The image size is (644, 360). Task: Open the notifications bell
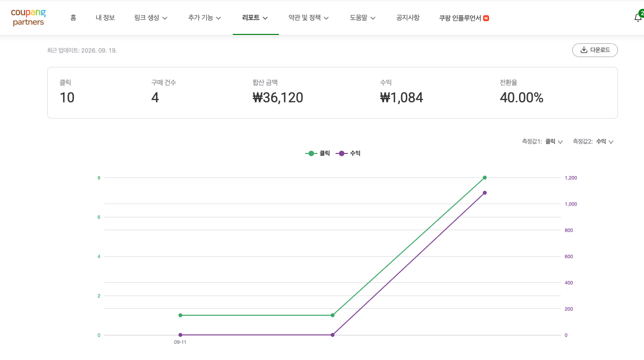click(638, 17)
